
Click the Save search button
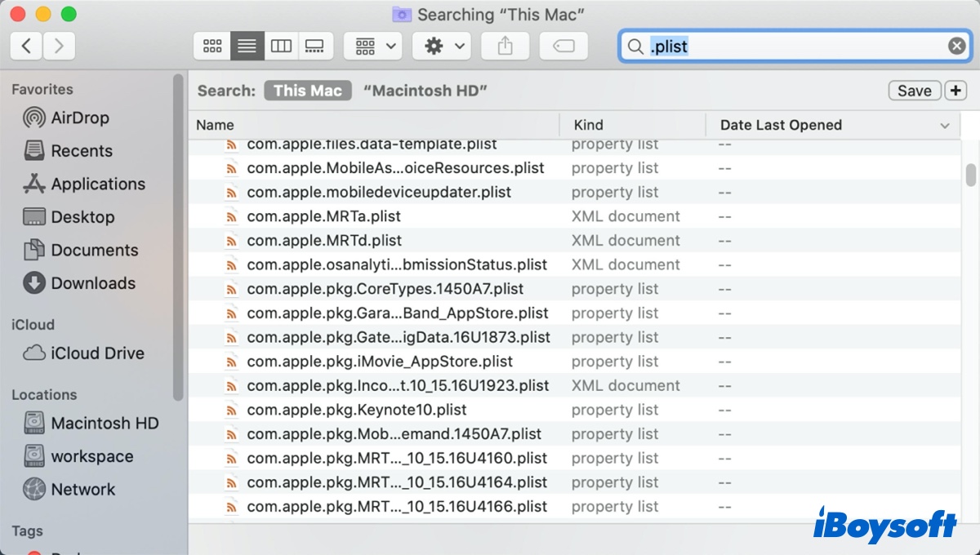[914, 91]
